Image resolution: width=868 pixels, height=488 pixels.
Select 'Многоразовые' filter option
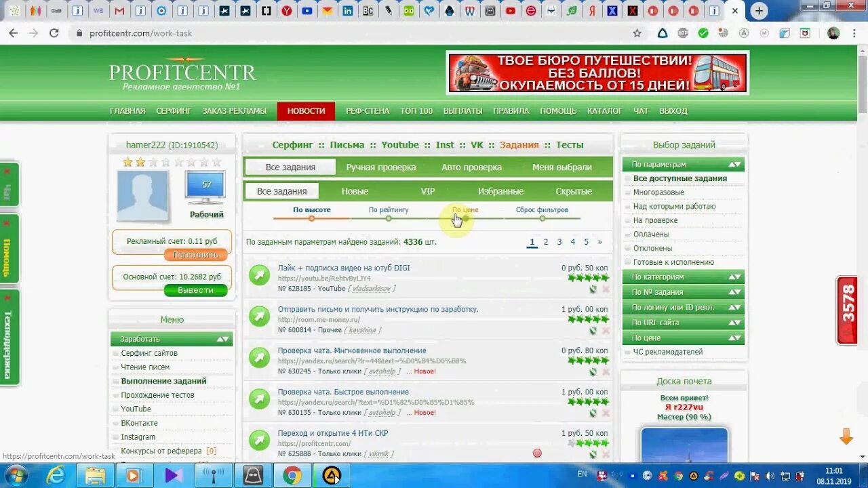[658, 192]
